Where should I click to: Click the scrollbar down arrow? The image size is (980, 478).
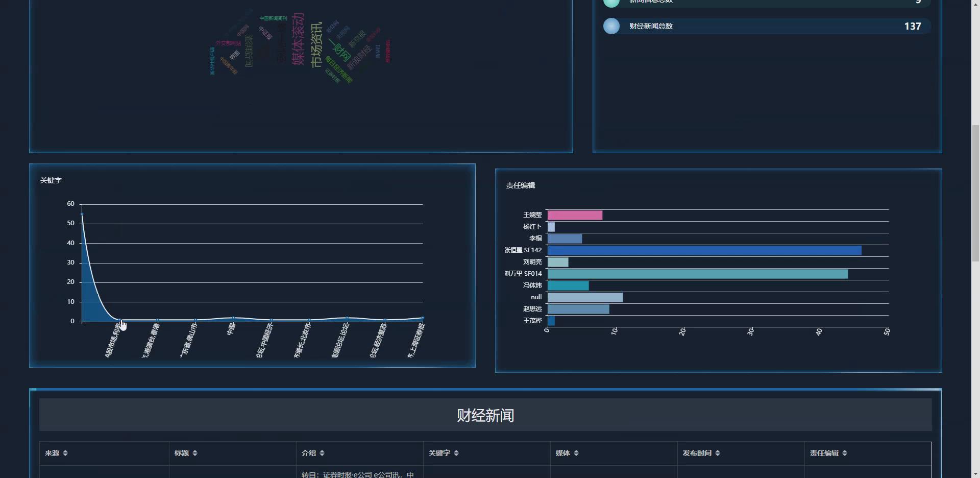click(975, 474)
